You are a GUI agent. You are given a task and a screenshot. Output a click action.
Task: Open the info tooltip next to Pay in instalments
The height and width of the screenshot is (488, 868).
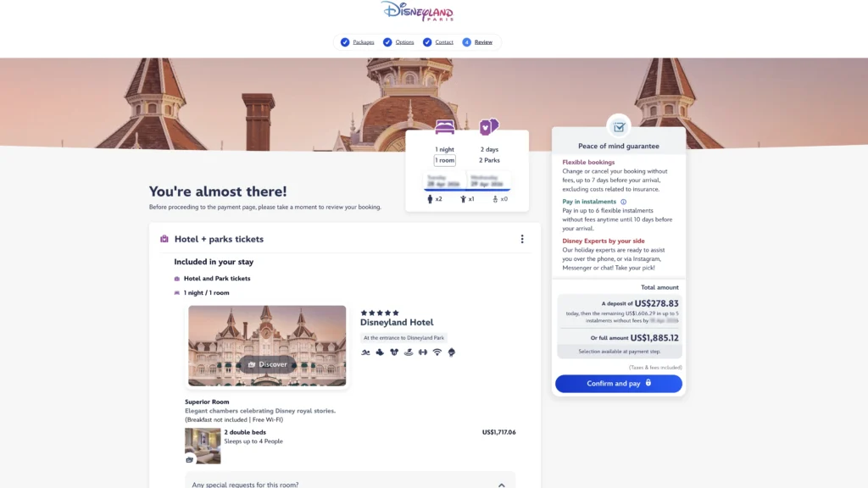coord(622,202)
